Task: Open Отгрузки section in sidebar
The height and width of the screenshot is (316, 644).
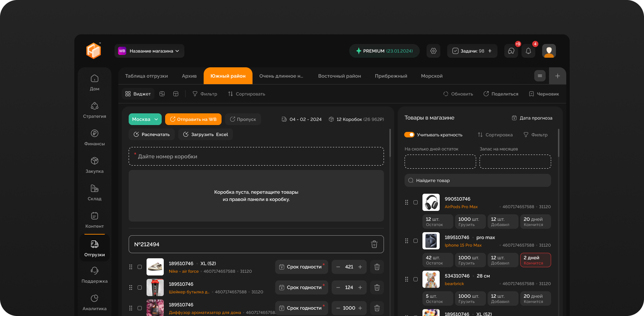Action: point(94,248)
